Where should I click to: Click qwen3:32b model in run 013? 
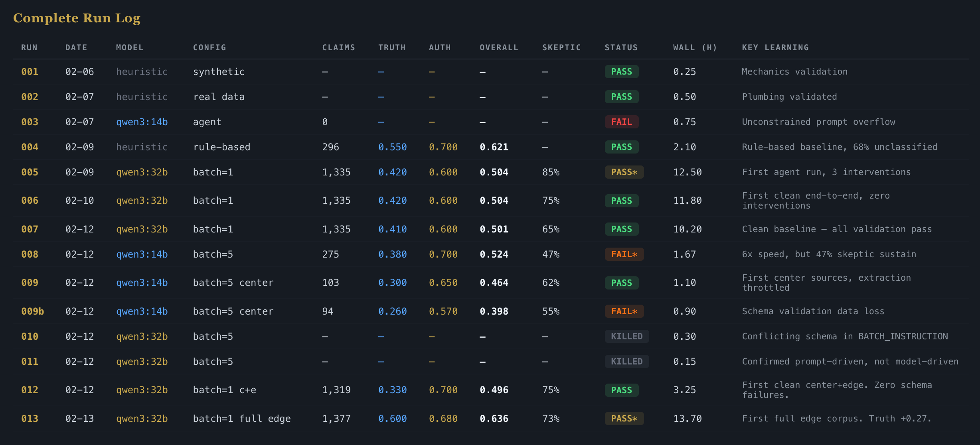(x=142, y=419)
